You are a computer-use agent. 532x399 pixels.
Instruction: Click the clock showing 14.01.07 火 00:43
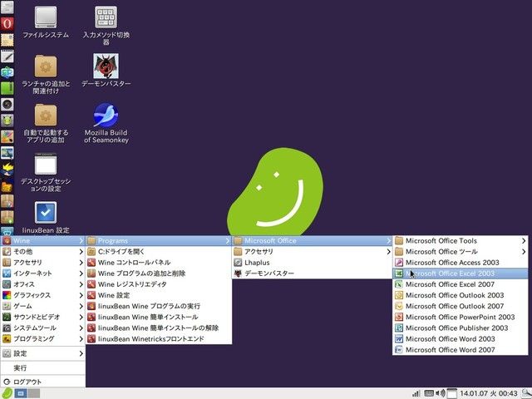point(489,393)
